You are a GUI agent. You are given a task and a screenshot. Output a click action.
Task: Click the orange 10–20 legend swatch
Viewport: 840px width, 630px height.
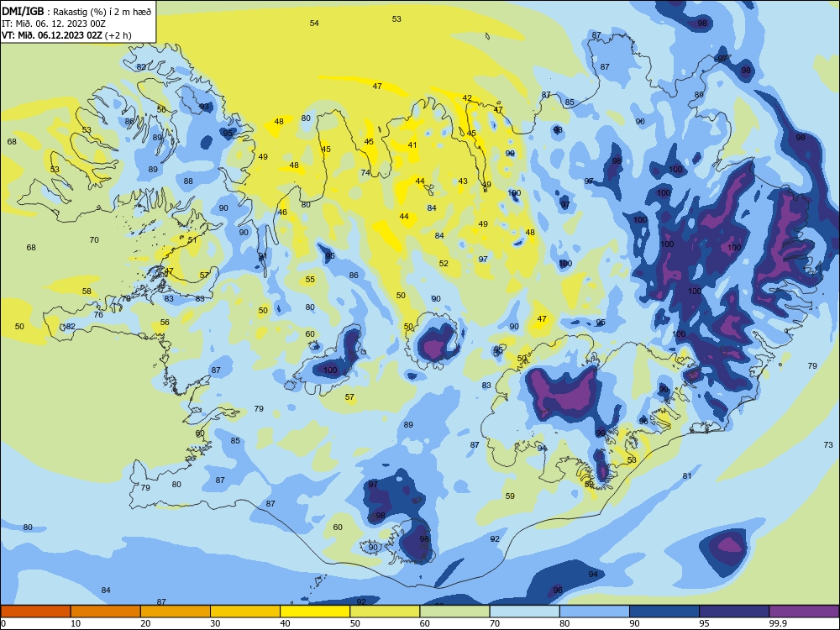tap(106, 612)
